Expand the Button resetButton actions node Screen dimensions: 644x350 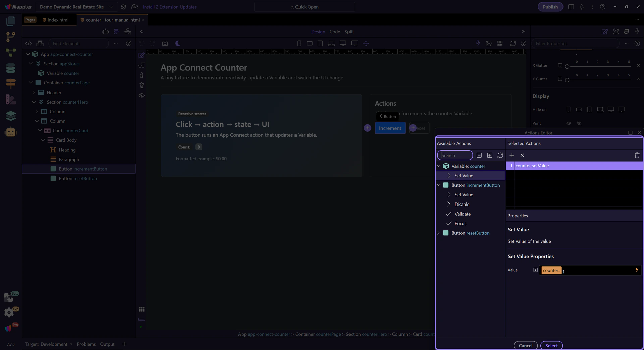[x=438, y=233]
